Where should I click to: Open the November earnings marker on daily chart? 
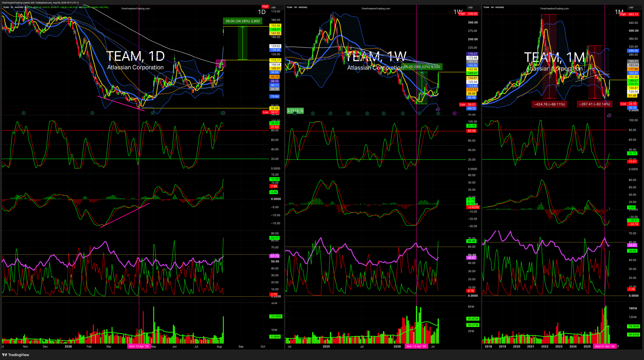[x=23, y=113]
